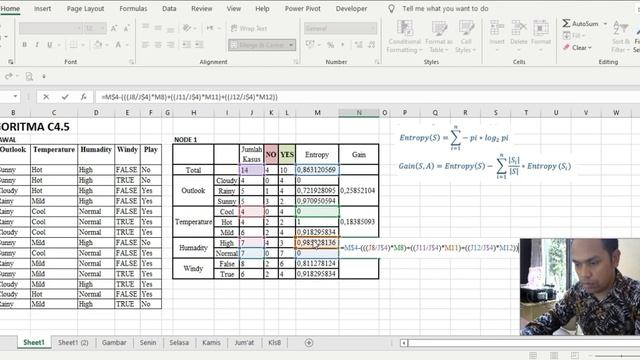
Task: Click the Increase Indent icon
Action: pos(199,44)
